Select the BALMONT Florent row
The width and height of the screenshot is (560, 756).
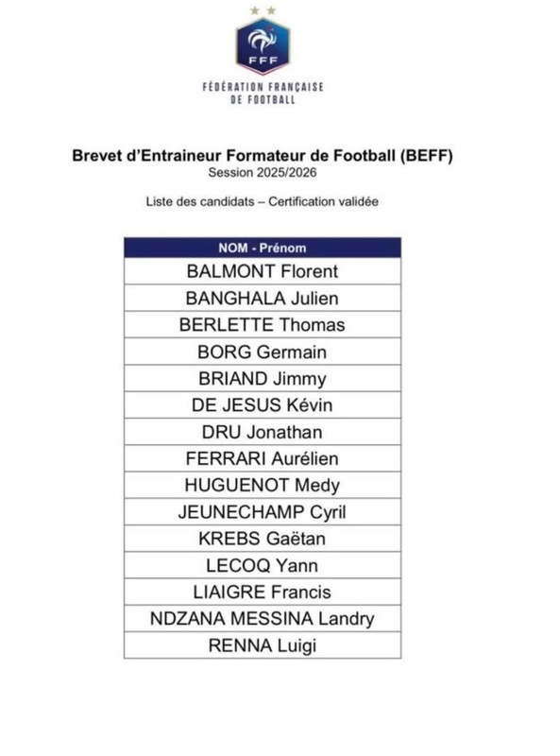(263, 271)
